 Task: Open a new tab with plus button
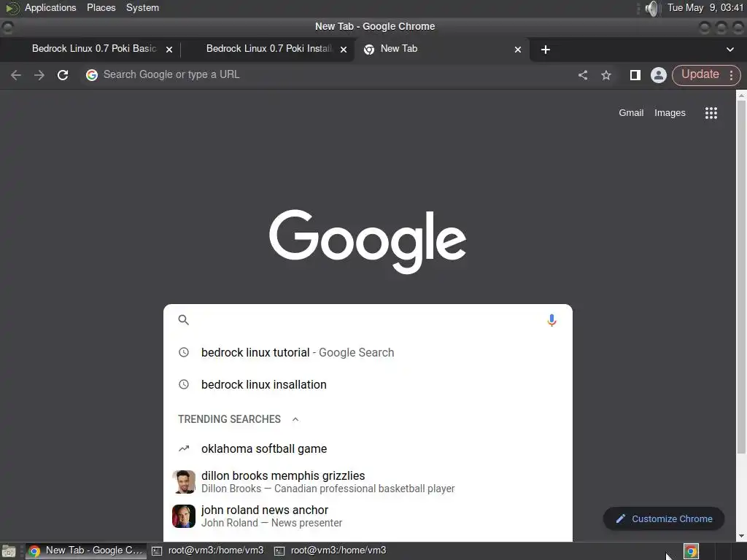pyautogui.click(x=546, y=50)
